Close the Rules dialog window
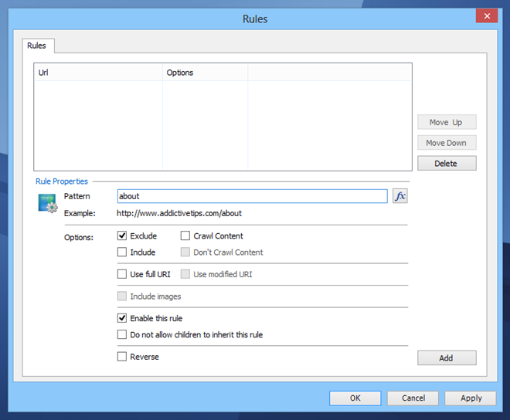Screen dimensions: 510x420 click(x=485, y=16)
